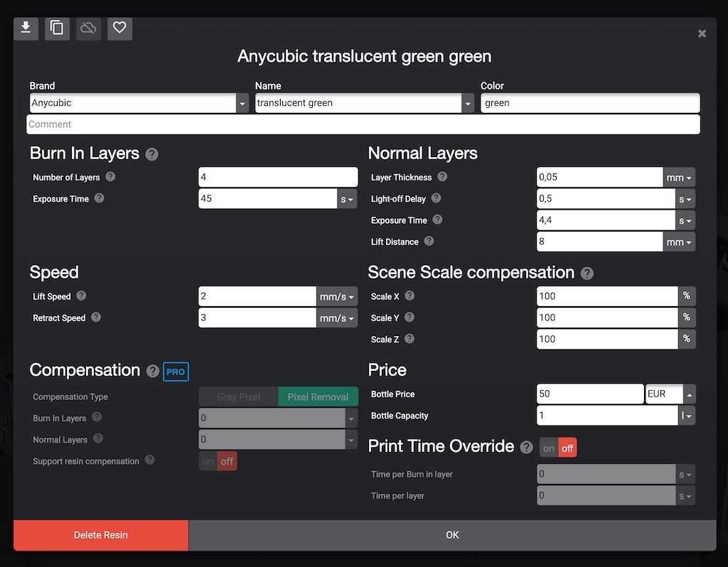Click the duplicate resin copy icon
This screenshot has height=567, width=728.
(57, 28)
